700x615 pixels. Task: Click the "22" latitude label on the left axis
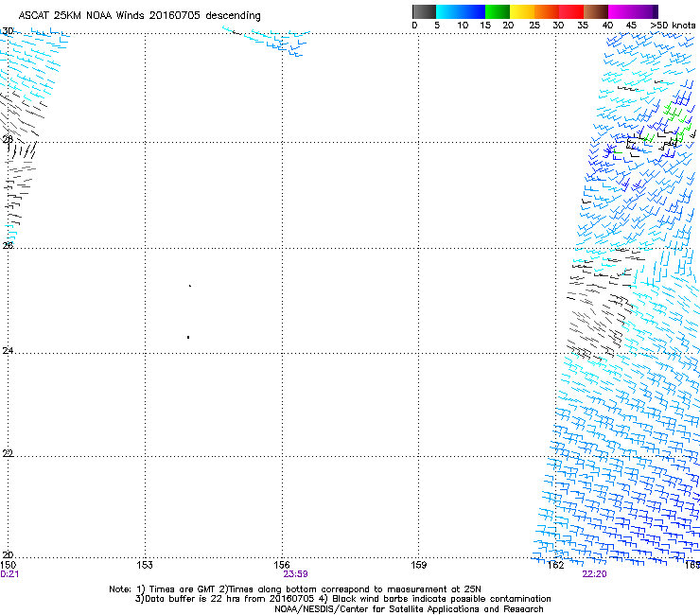[8, 453]
